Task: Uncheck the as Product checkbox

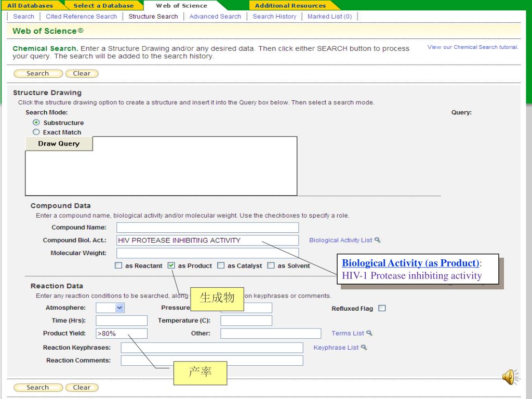Action: coord(171,265)
